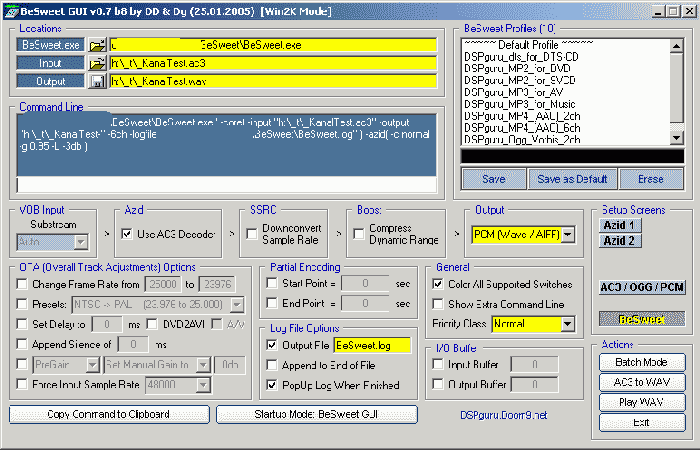Click the BeSweet.log output file field

tap(374, 344)
